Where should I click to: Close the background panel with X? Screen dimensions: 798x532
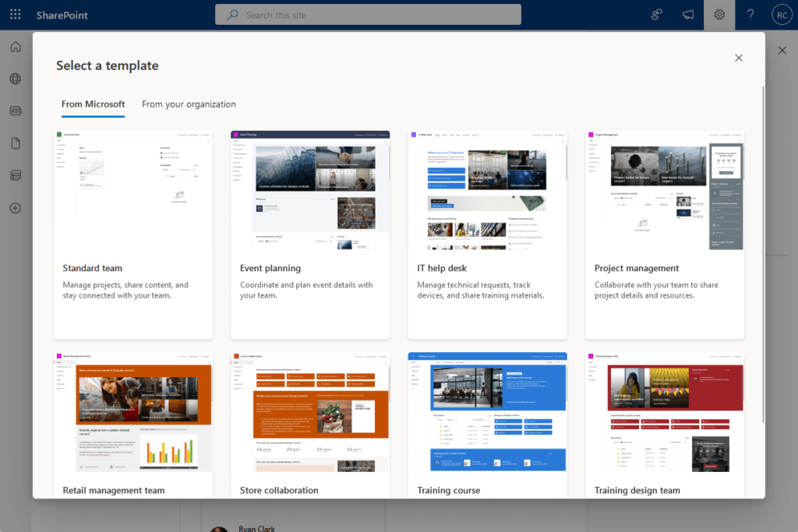coord(782,51)
